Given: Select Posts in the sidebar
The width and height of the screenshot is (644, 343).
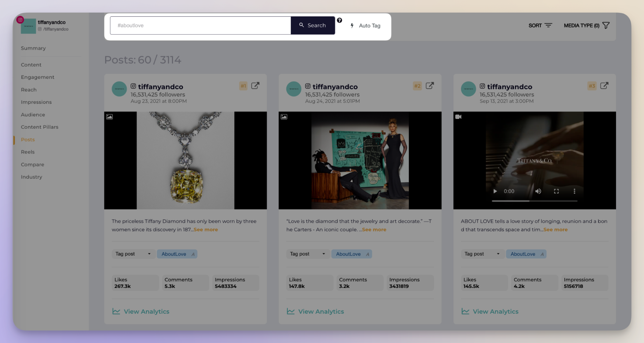Looking at the screenshot, I should click(x=28, y=140).
